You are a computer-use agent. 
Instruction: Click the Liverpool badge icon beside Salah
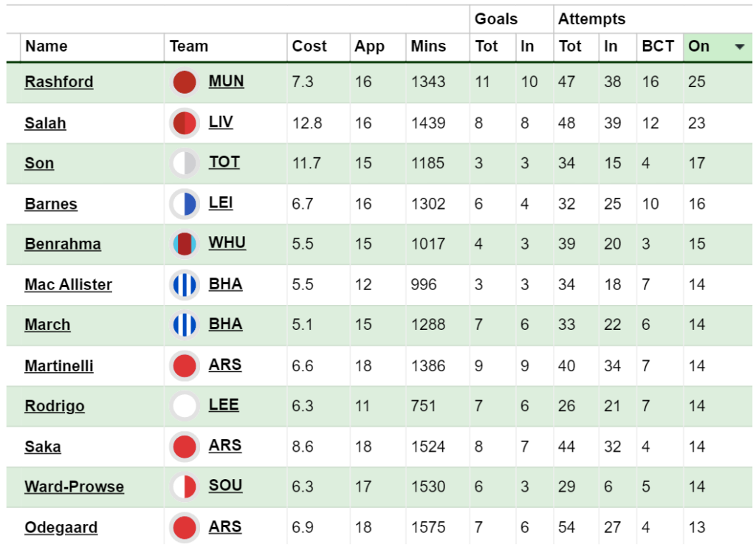(x=184, y=123)
